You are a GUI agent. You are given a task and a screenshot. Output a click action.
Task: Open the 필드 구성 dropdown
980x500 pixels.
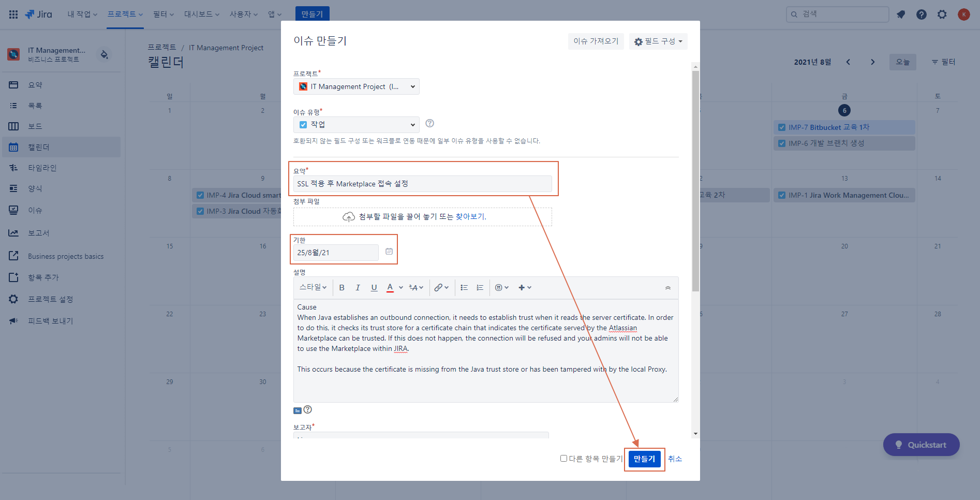coord(658,41)
